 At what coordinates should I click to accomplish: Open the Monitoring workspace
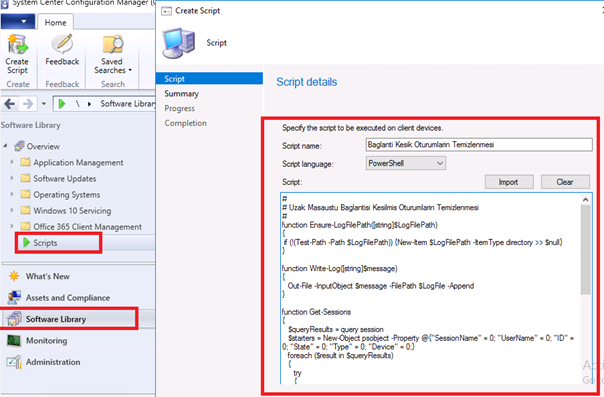[x=46, y=340]
